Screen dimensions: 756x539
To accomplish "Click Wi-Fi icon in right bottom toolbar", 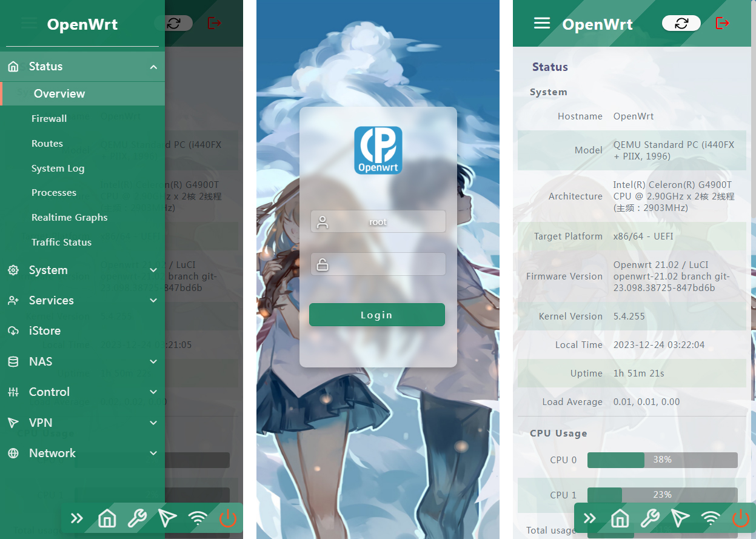I will [x=711, y=518].
